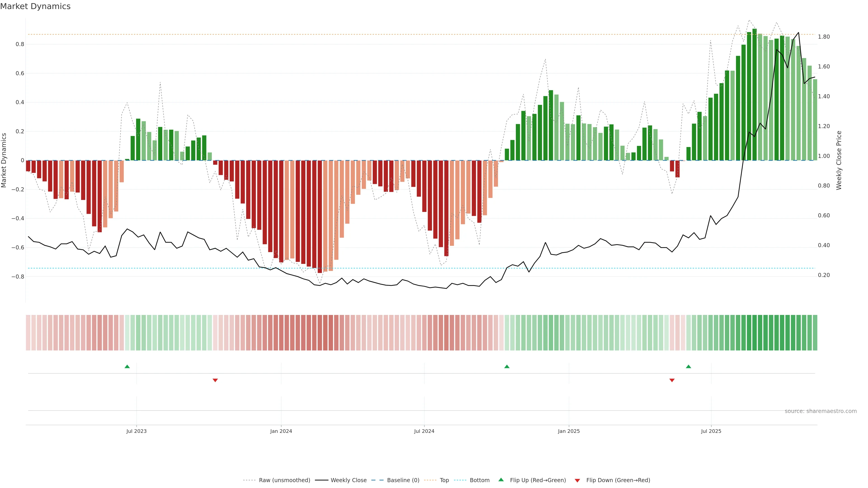Click the red flip-down triangle after Jul 2023

click(x=215, y=380)
